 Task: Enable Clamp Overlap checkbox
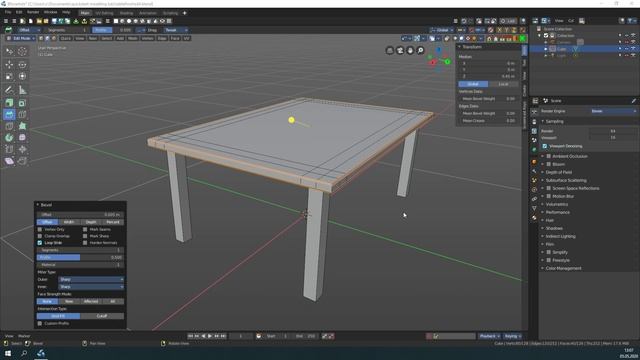point(40,236)
